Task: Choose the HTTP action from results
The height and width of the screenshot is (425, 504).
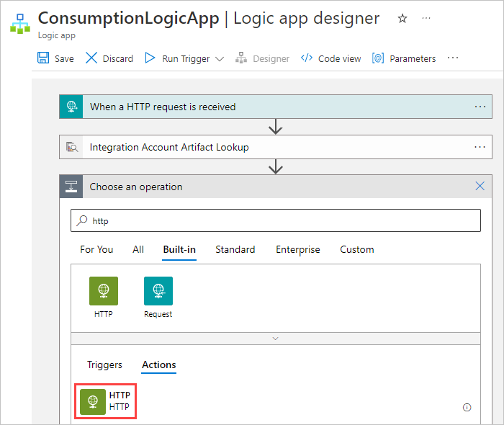Action: pos(105,401)
